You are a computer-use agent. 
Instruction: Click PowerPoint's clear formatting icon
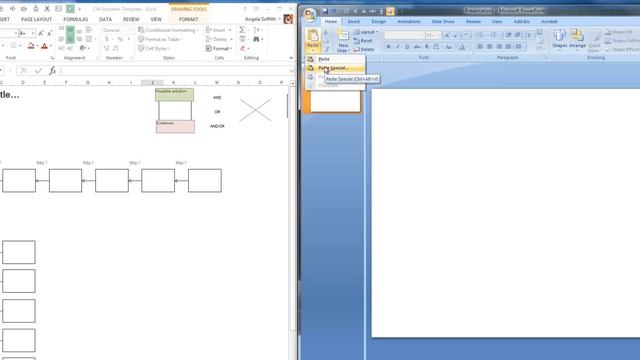tap(466, 36)
